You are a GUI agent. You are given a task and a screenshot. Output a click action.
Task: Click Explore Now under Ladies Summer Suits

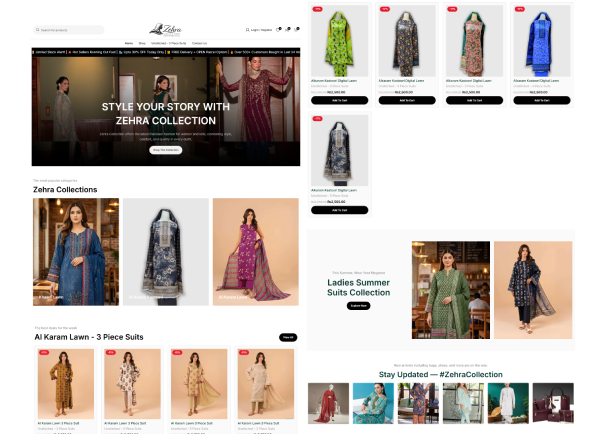[358, 306]
